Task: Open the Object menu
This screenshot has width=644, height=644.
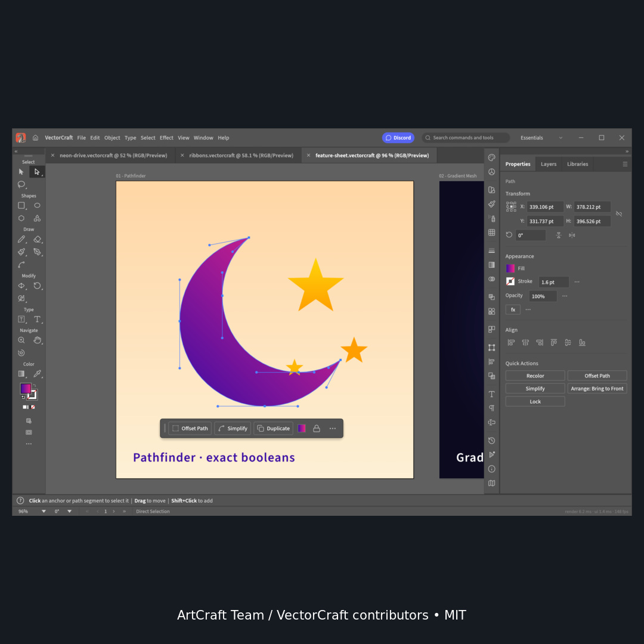Action: 112,138
